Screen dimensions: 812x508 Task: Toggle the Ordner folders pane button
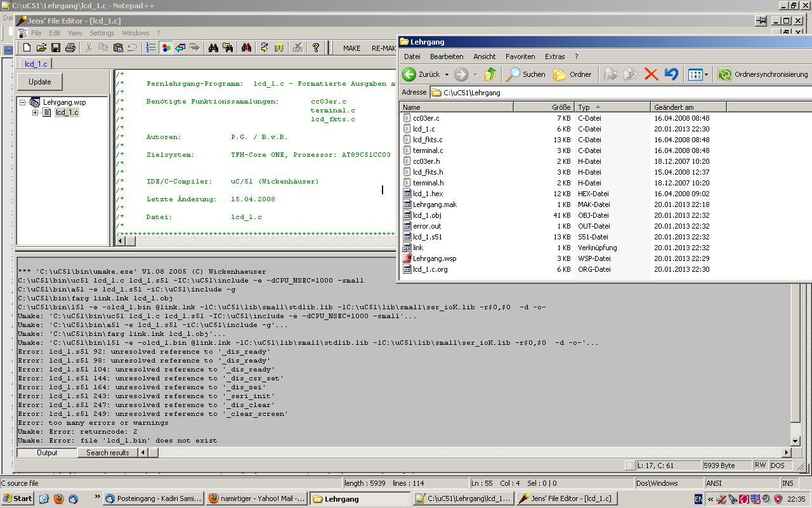(x=572, y=74)
